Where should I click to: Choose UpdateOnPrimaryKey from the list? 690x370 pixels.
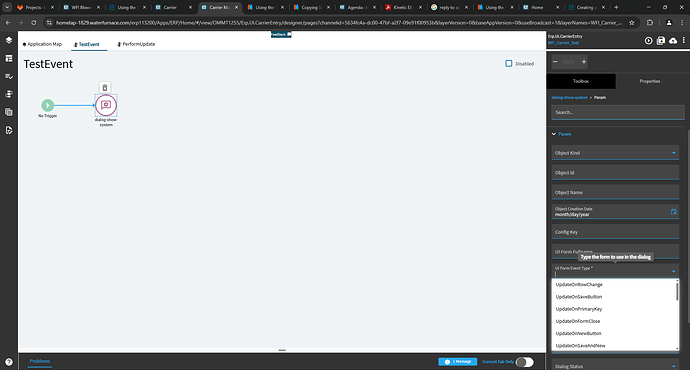coord(614,309)
